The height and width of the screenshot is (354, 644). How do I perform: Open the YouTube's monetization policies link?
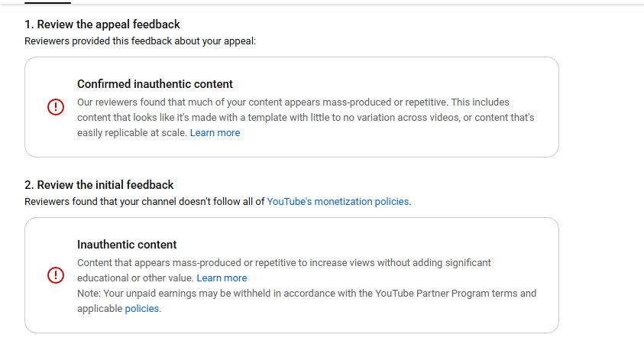coord(338,202)
